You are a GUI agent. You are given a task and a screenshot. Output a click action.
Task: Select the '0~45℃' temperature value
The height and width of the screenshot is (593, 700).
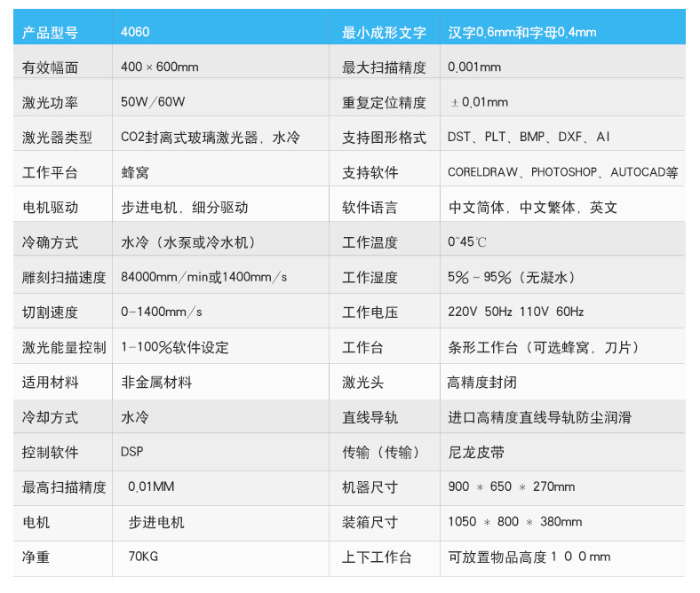pyautogui.click(x=467, y=241)
